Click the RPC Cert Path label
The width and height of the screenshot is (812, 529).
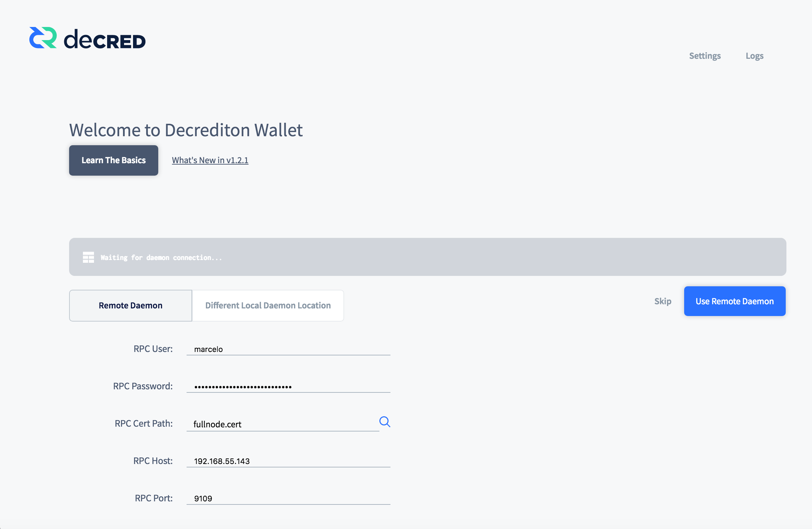click(144, 424)
